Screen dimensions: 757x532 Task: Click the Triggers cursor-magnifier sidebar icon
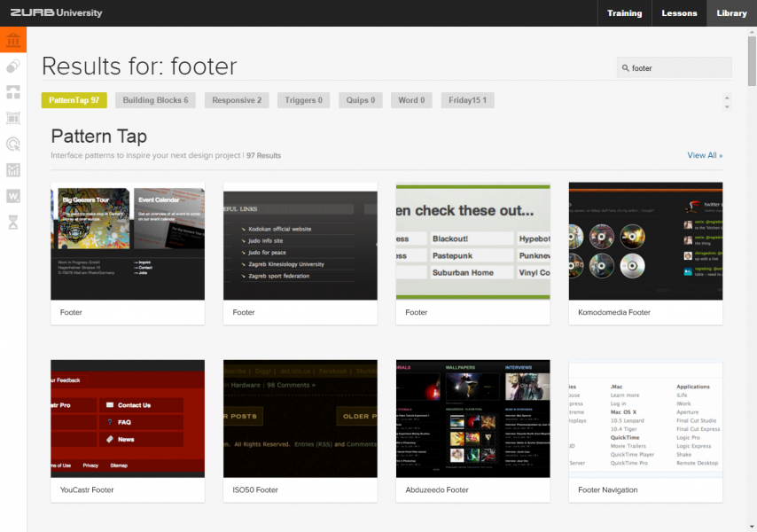[x=12, y=144]
